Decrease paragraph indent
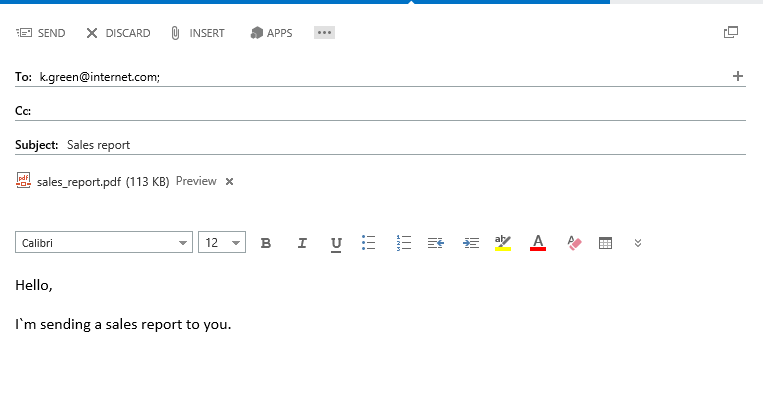This screenshot has height=393, width=763. coord(436,243)
